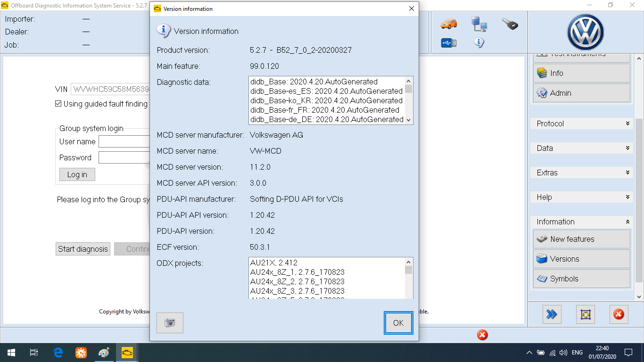Close the Version information dialog
This screenshot has height=362, width=644.
coord(411,8)
